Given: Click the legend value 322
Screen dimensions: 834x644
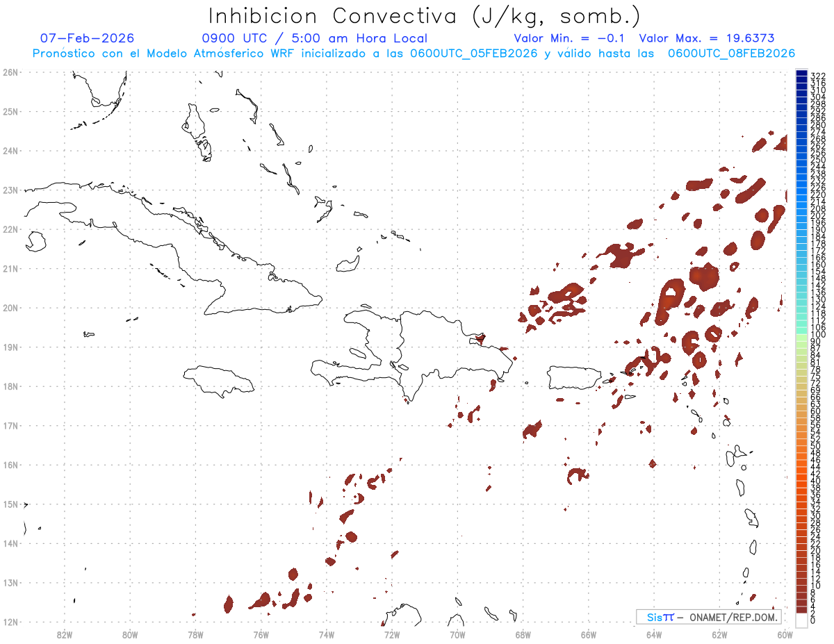Looking at the screenshot, I should pyautogui.click(x=817, y=75).
